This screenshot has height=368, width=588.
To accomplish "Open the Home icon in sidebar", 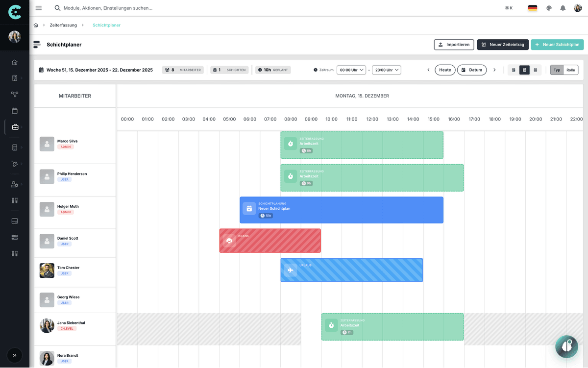I will pyautogui.click(x=15, y=62).
